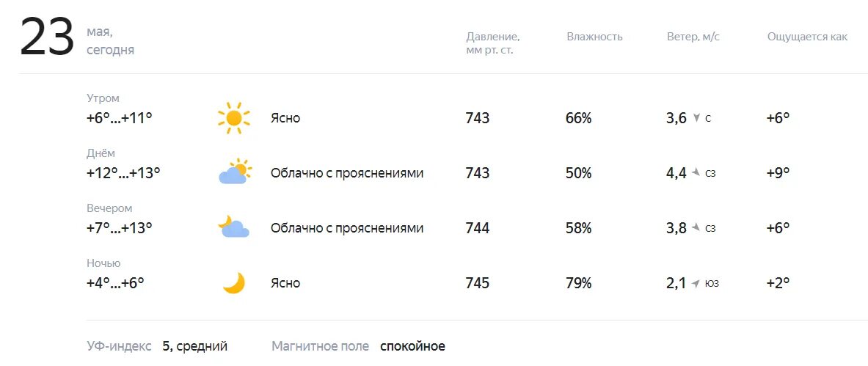Click the crescent moon icon for night
Screen dimensions: 868x366
(x=233, y=283)
